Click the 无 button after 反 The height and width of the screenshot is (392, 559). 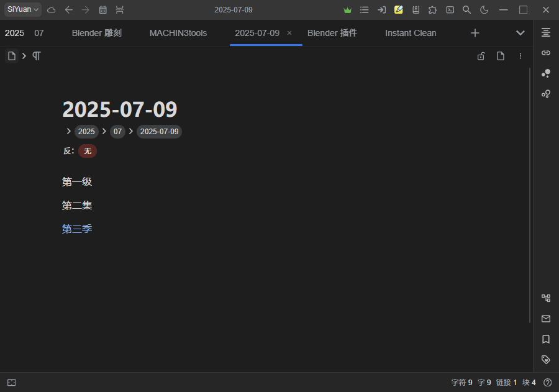87,151
